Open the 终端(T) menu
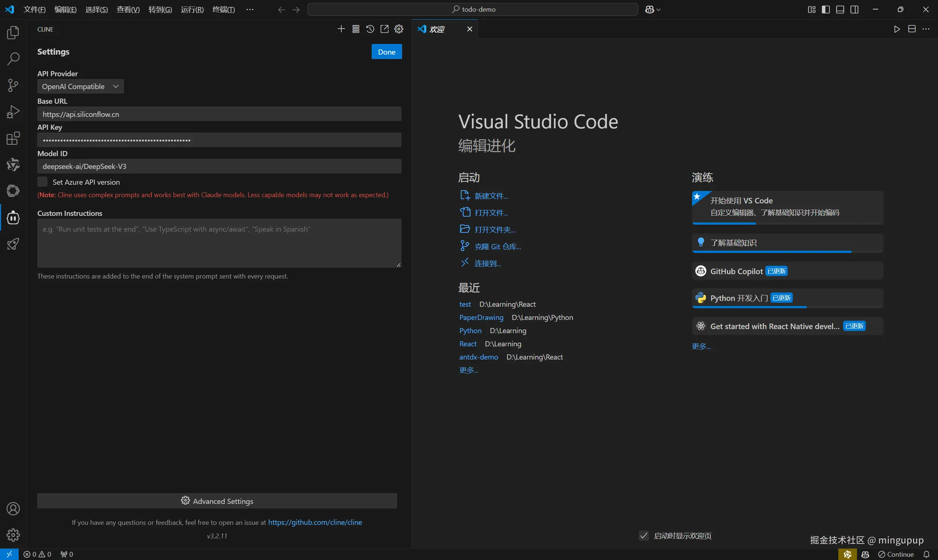938x560 pixels. coord(223,10)
